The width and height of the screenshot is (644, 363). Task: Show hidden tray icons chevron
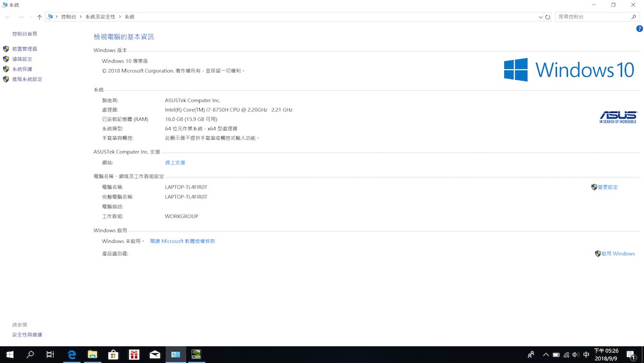click(546, 355)
